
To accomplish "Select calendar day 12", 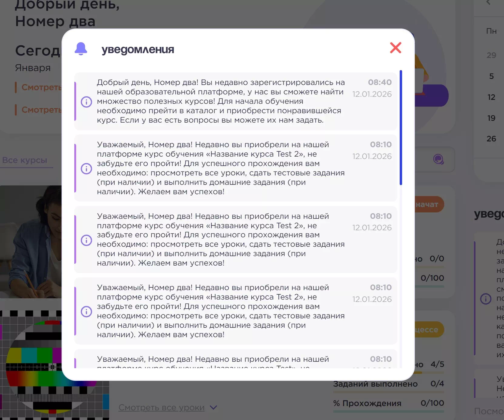I will point(491,97).
